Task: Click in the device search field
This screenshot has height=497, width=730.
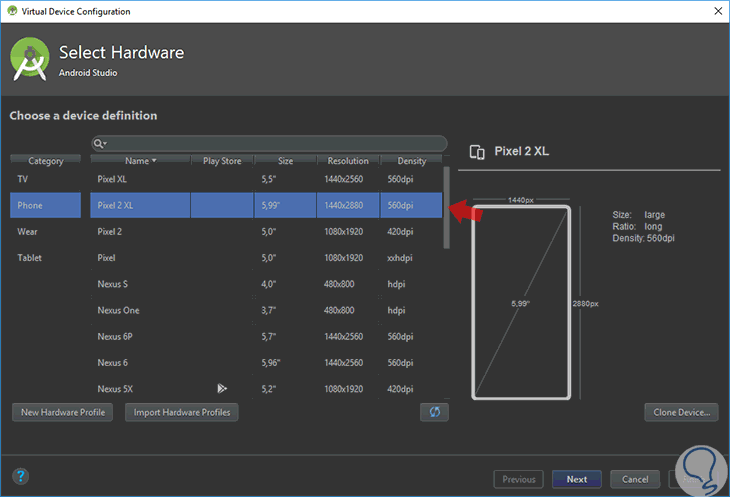Action: tap(269, 143)
